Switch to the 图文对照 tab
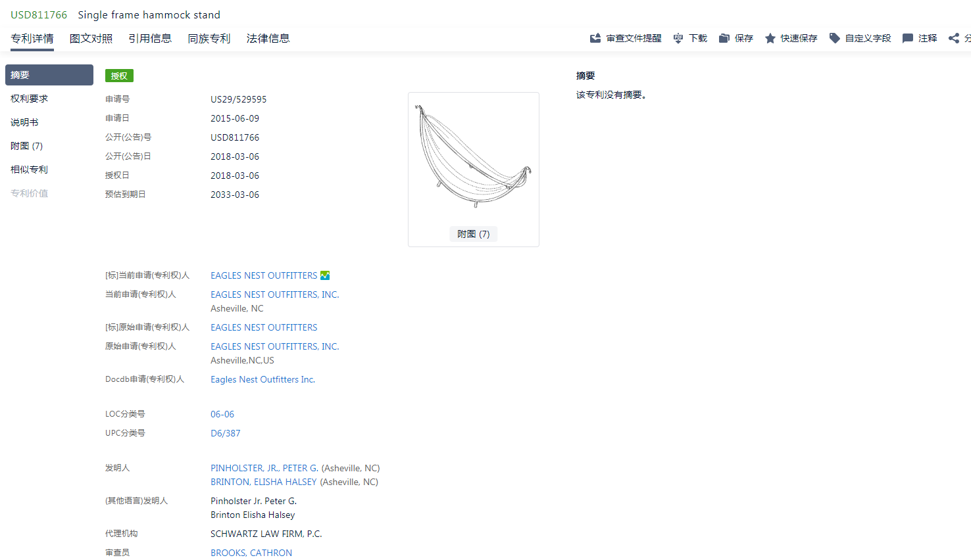This screenshot has width=971, height=560. [x=91, y=39]
